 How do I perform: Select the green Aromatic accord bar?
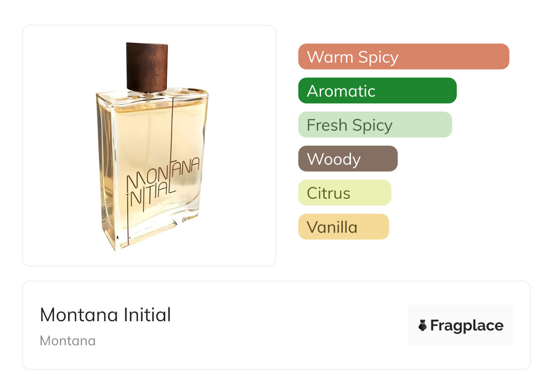tap(377, 91)
